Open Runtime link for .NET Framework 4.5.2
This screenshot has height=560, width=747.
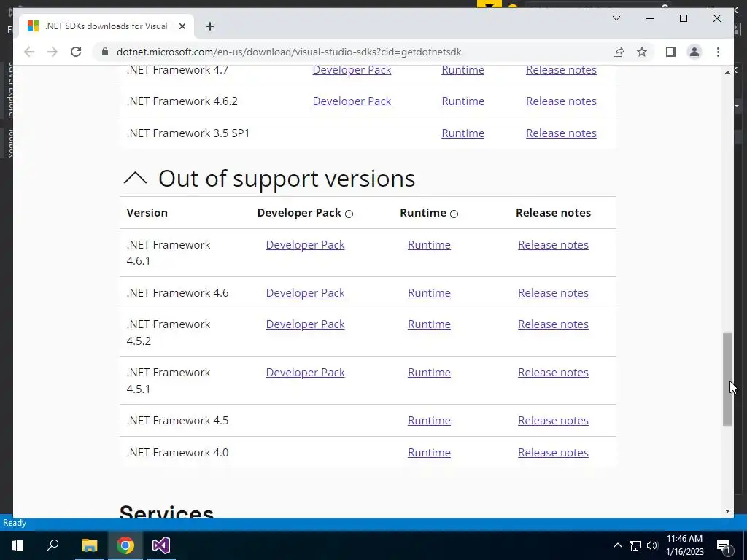[429, 324]
